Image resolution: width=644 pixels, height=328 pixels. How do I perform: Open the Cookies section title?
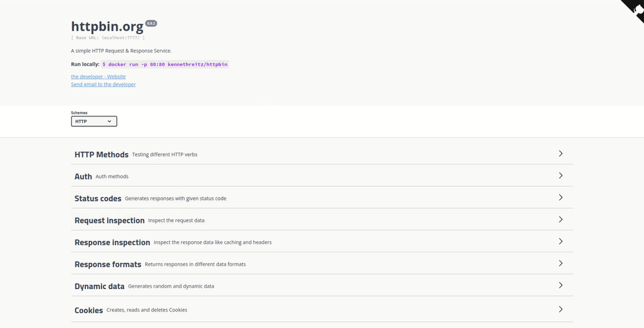pyautogui.click(x=89, y=310)
